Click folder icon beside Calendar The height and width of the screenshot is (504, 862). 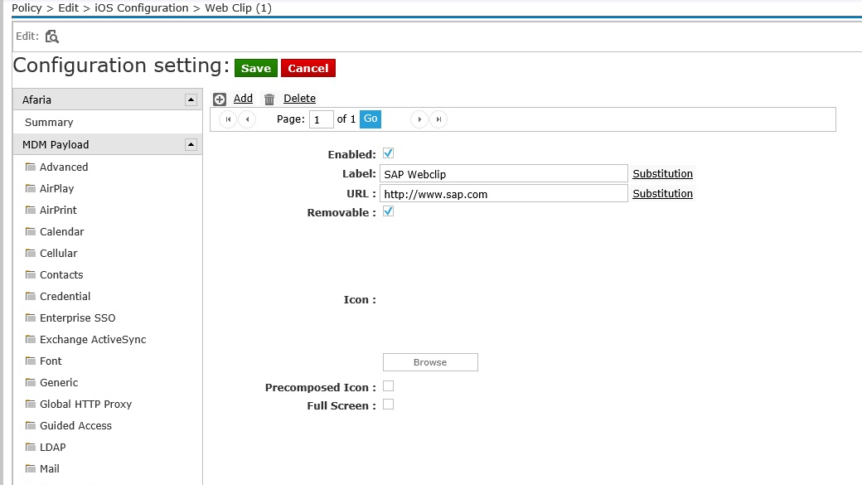[x=31, y=231]
